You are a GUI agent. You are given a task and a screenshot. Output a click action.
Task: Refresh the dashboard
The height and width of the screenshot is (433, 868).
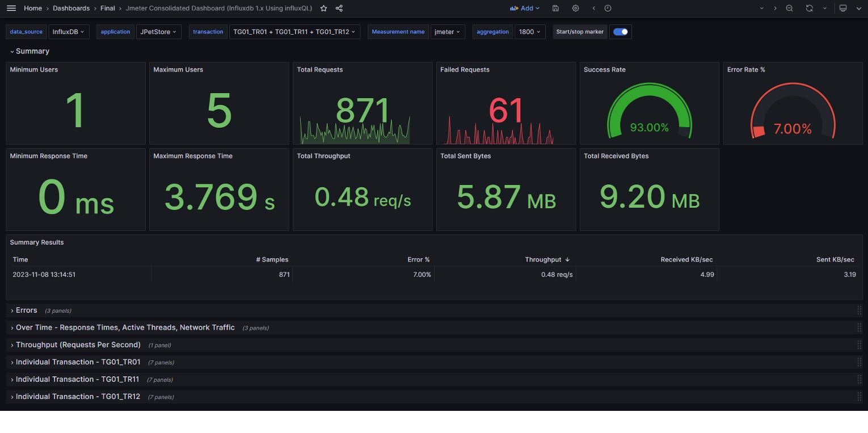(809, 9)
